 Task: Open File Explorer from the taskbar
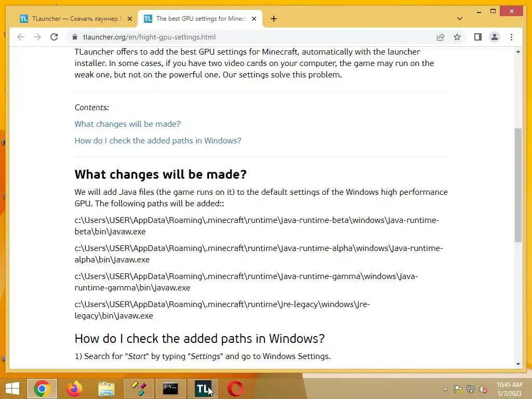click(x=106, y=389)
